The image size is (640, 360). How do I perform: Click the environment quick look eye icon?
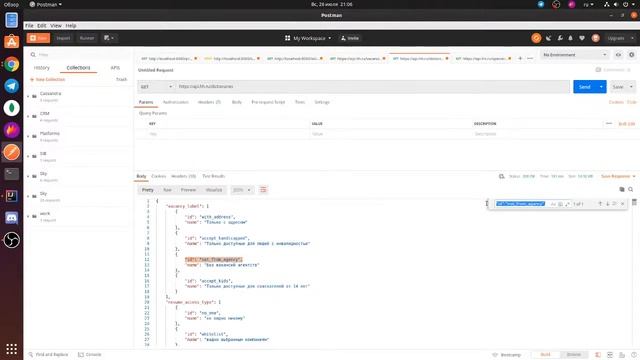click(x=618, y=55)
